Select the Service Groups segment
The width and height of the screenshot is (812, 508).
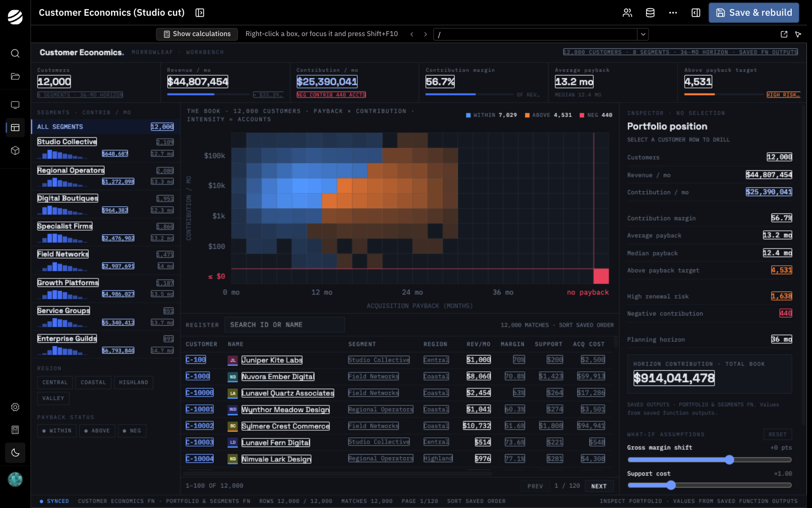click(x=105, y=316)
